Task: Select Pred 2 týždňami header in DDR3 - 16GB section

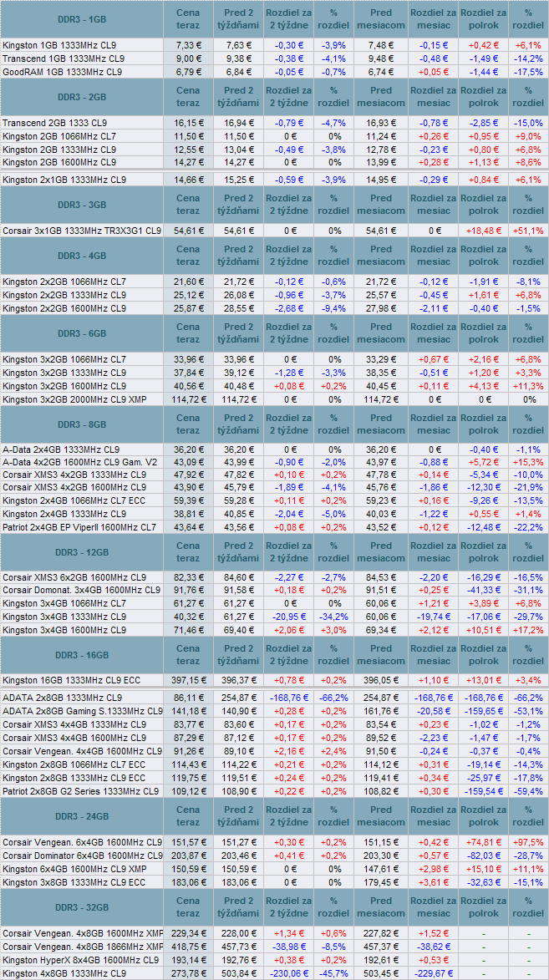Action: [238, 655]
